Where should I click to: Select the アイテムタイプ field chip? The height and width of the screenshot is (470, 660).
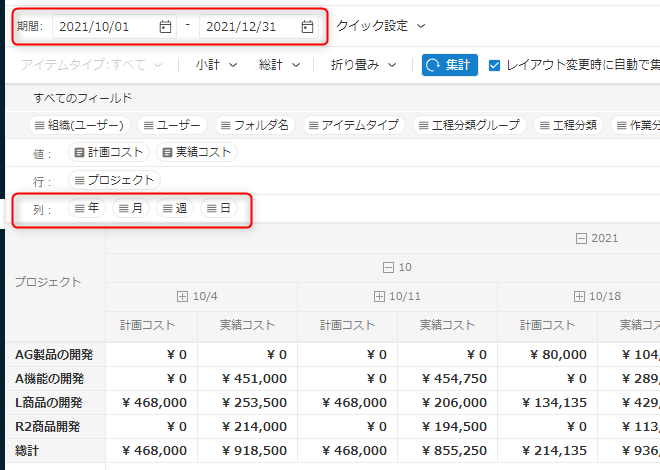(x=352, y=125)
